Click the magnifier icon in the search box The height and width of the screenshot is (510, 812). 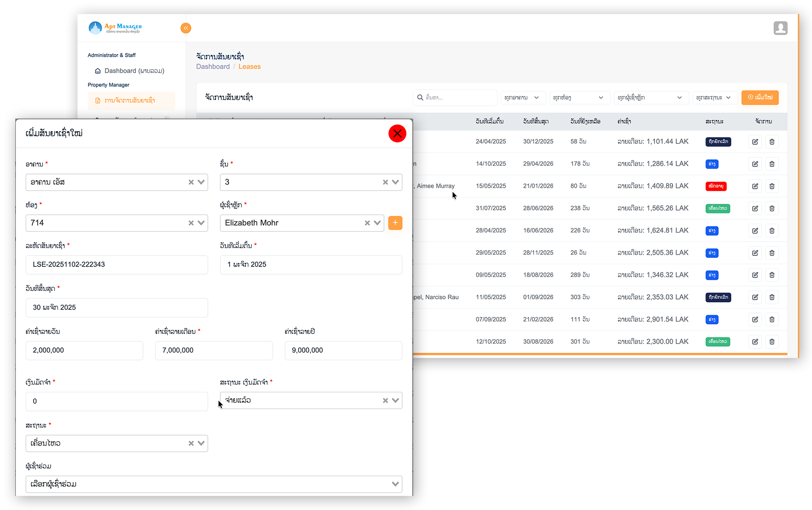(420, 97)
